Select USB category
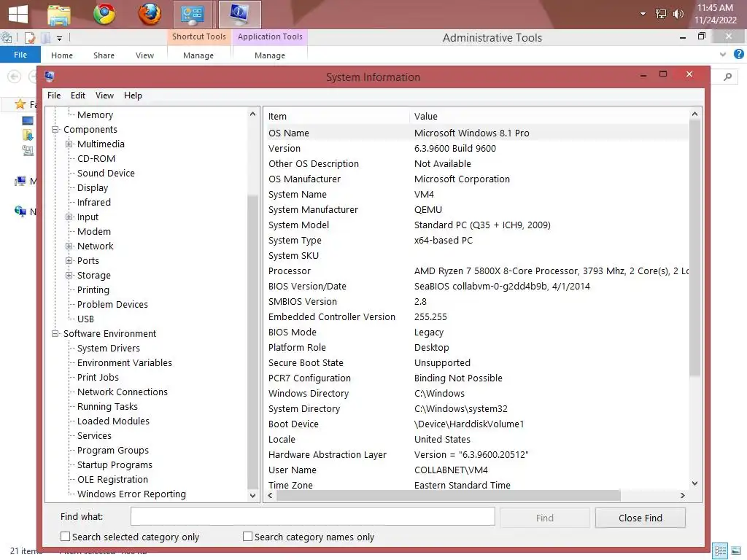 point(86,319)
